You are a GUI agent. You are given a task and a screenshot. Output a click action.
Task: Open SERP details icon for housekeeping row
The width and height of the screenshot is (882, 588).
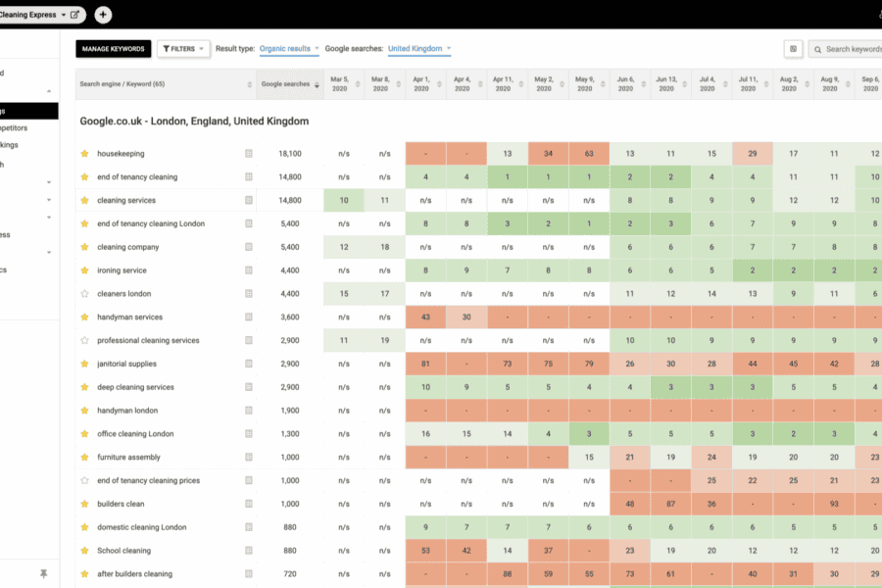[249, 154]
